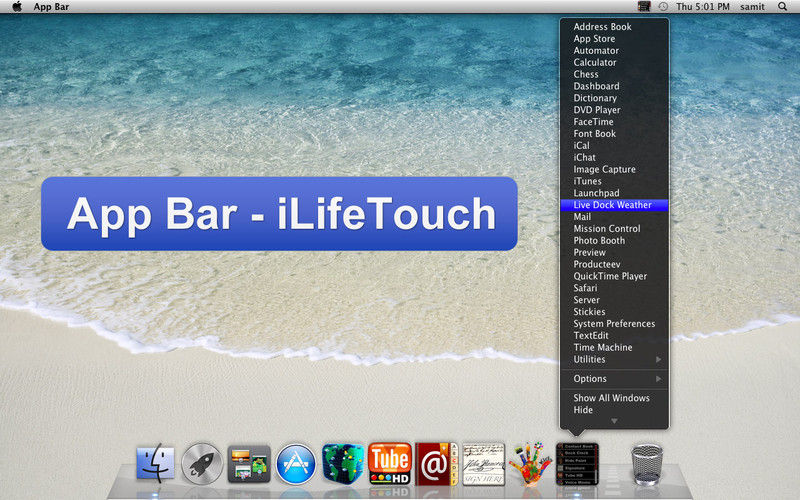The width and height of the screenshot is (800, 500).
Task: Launch iChat from the menu
Action: tap(614, 157)
